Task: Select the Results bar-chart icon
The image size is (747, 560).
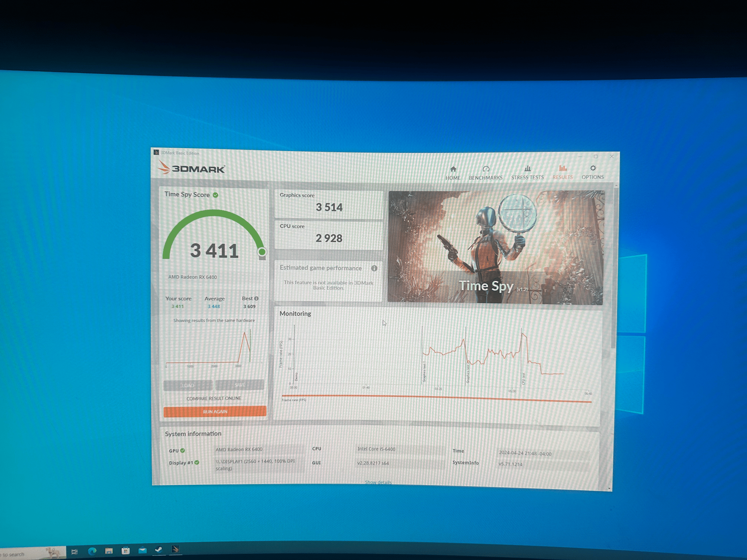Action: 563,168
